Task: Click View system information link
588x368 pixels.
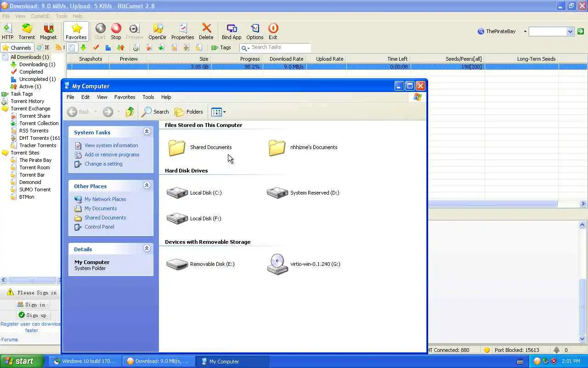Action: pyautogui.click(x=111, y=145)
